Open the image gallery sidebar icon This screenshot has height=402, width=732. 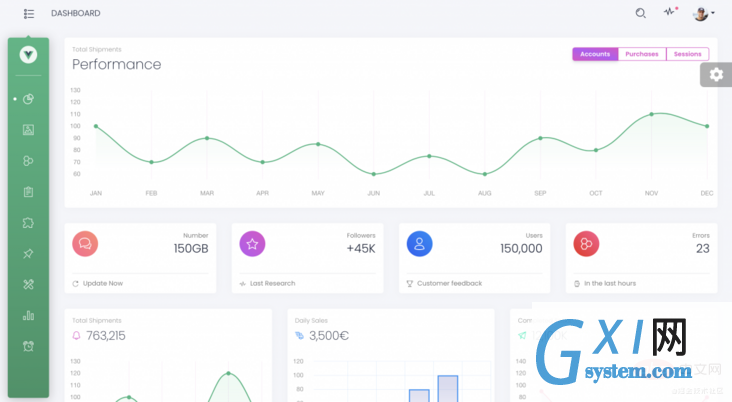[x=28, y=130]
